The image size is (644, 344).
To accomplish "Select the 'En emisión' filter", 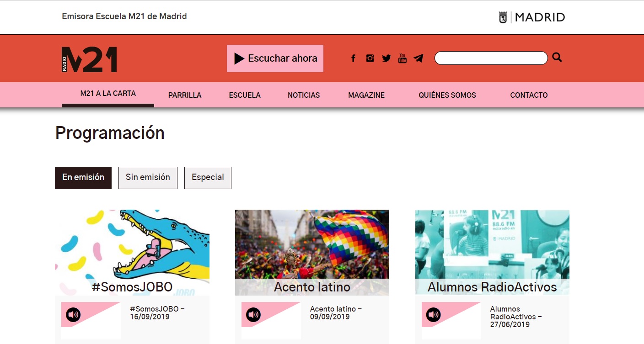I will [83, 178].
